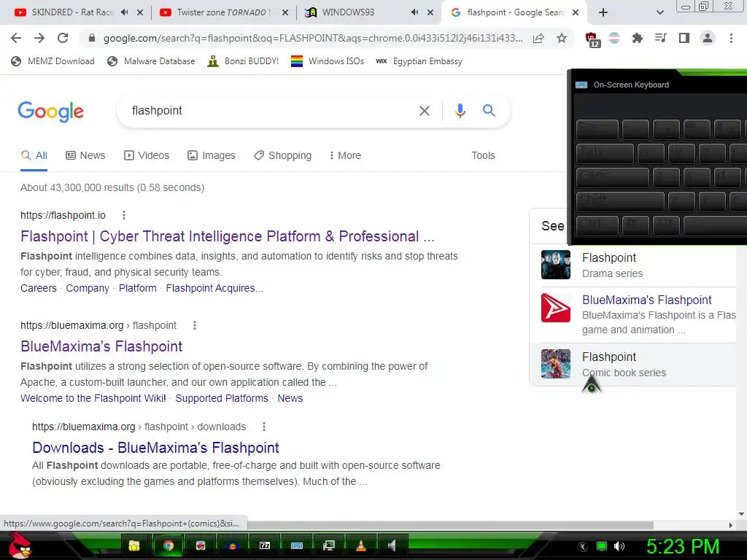Open the Chrome three-dot menu

click(731, 38)
